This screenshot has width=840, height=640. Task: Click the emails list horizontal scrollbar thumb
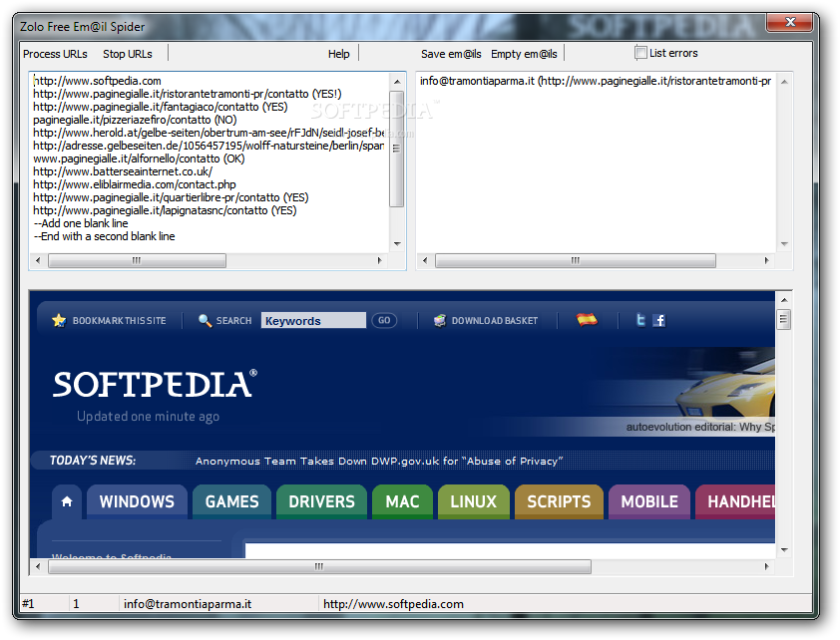coord(576,260)
